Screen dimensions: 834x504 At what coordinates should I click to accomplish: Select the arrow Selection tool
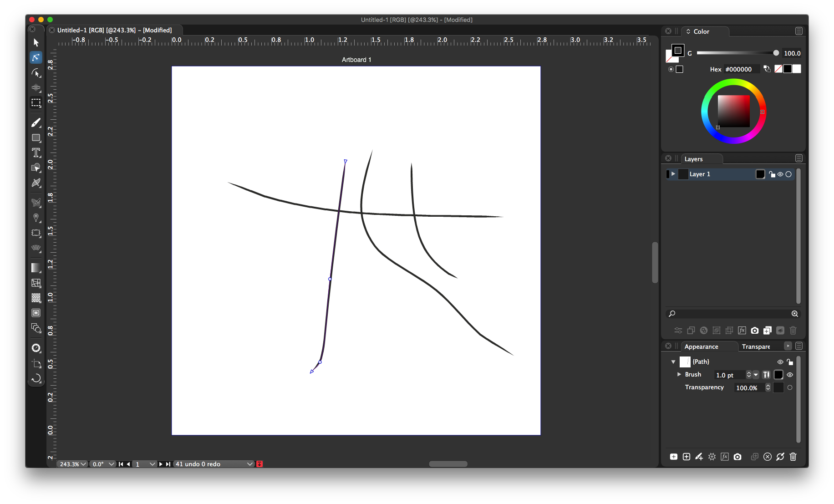pos(36,43)
